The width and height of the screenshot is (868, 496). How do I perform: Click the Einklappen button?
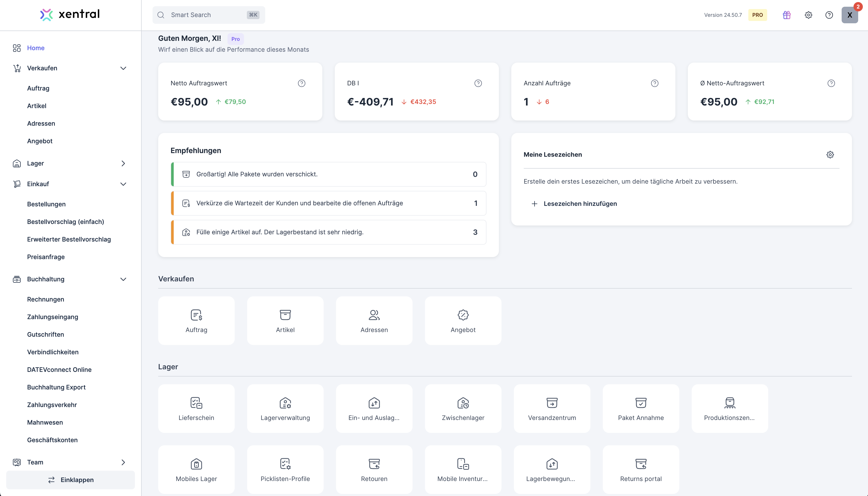(x=71, y=480)
